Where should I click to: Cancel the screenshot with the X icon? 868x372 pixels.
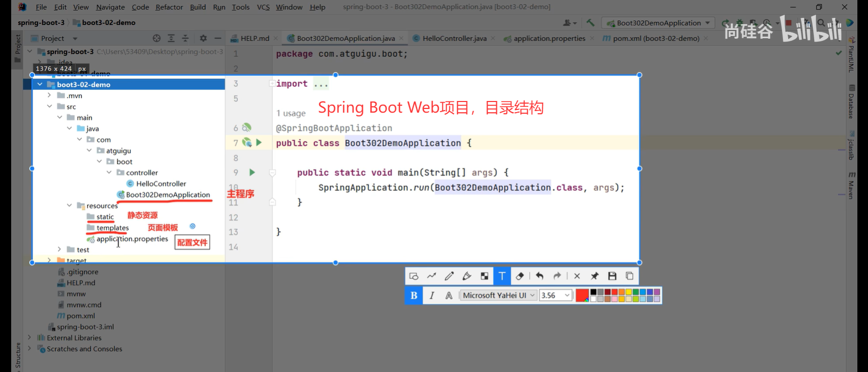pyautogui.click(x=577, y=276)
